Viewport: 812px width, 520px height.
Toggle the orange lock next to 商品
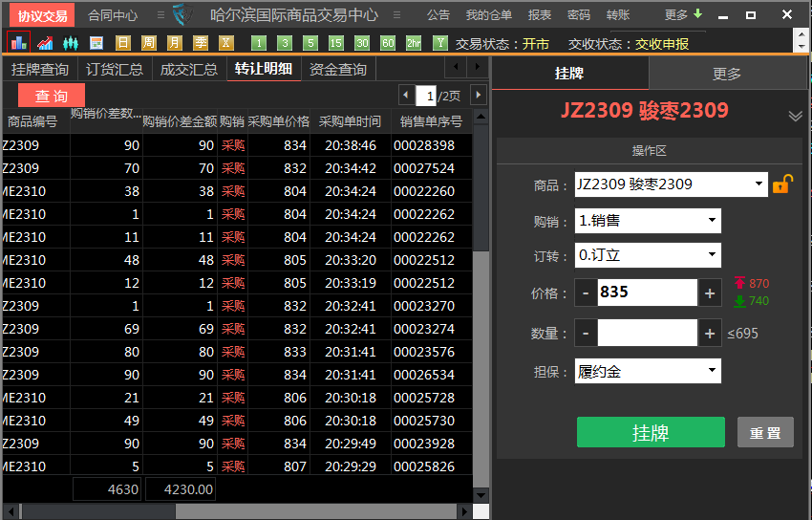coord(781,184)
